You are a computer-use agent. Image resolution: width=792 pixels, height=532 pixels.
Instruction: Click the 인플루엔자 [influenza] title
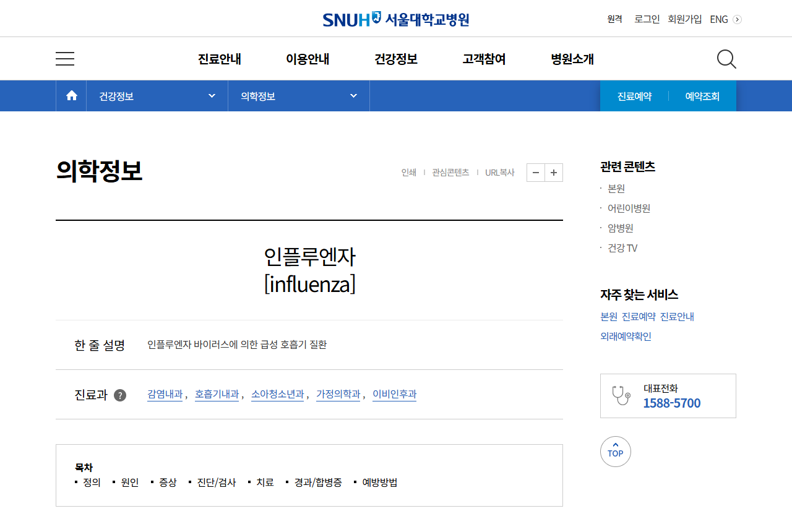309,270
